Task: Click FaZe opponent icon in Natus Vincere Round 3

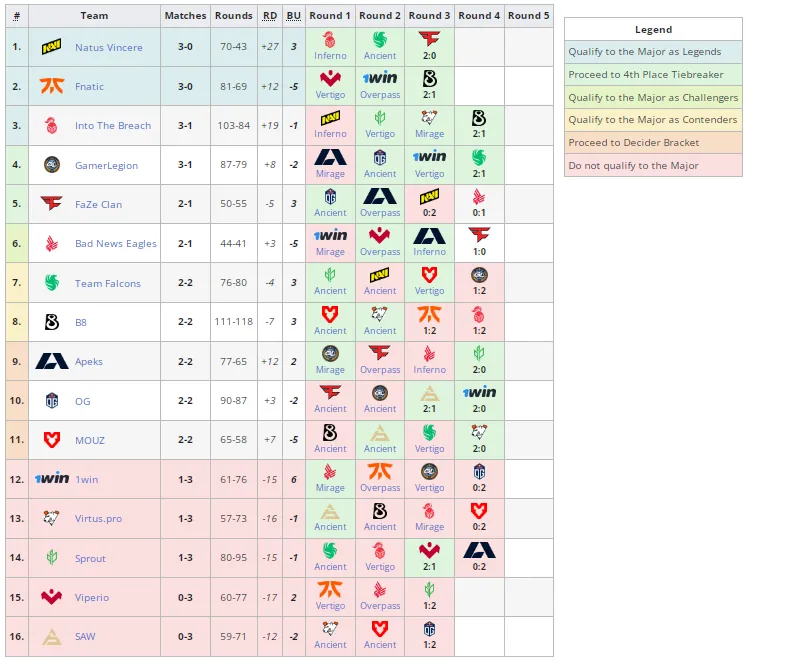Action: (x=429, y=38)
